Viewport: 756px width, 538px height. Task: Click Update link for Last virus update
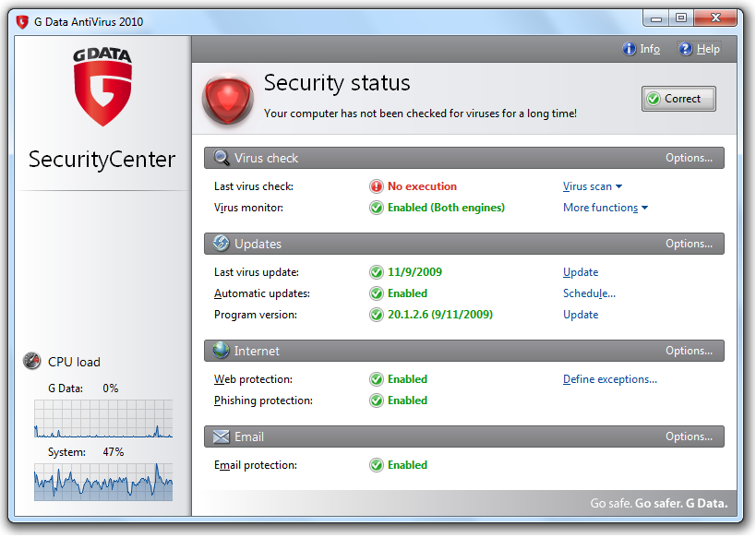(x=581, y=272)
